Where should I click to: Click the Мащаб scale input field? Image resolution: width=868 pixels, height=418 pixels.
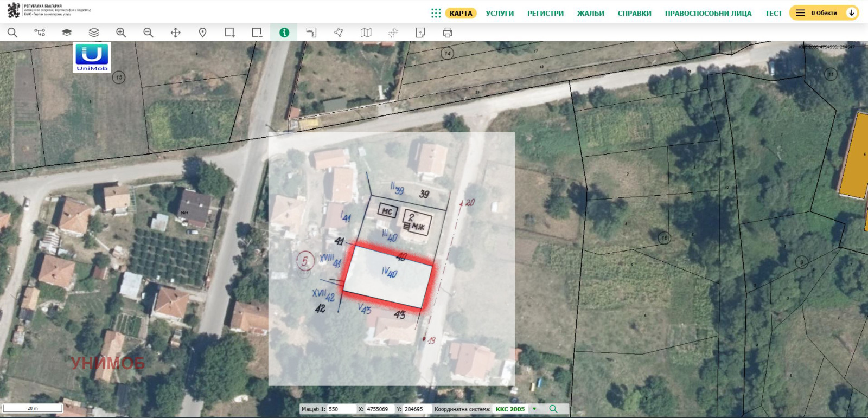341,409
